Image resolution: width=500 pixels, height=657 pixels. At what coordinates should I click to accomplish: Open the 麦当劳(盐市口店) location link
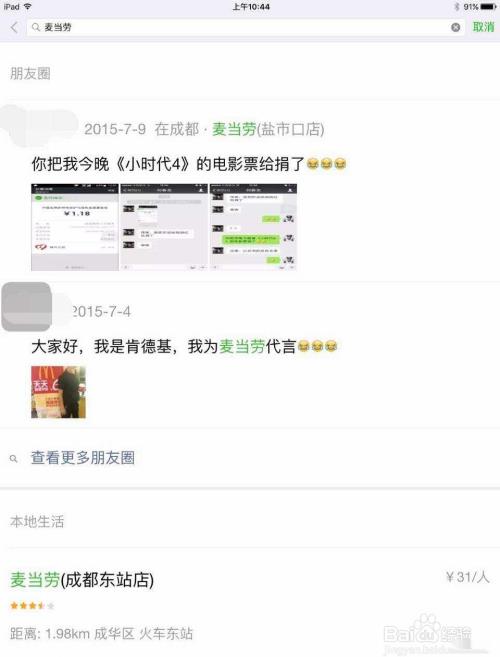[268, 129]
